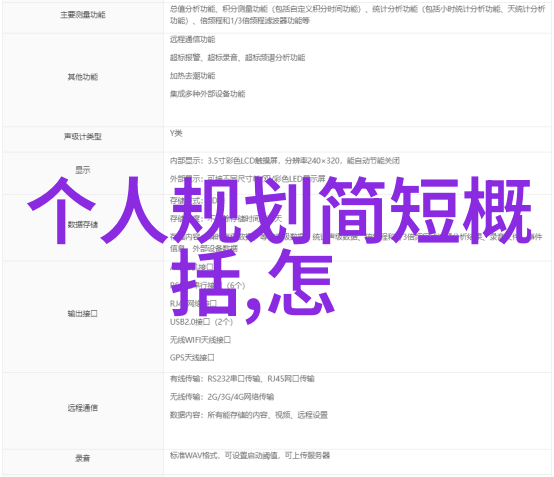554x477 pixels.
Task: Click the GPS天线接口 line
Action: (x=192, y=358)
